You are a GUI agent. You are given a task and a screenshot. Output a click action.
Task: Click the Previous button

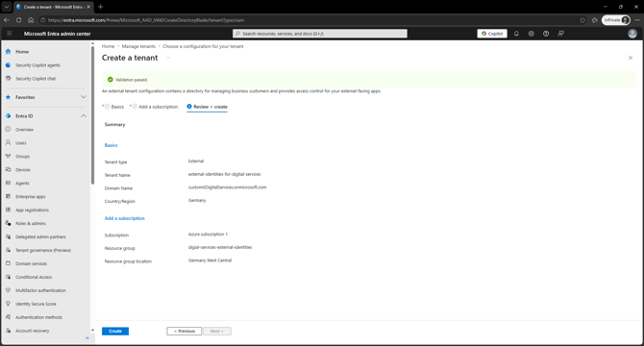[184, 332]
